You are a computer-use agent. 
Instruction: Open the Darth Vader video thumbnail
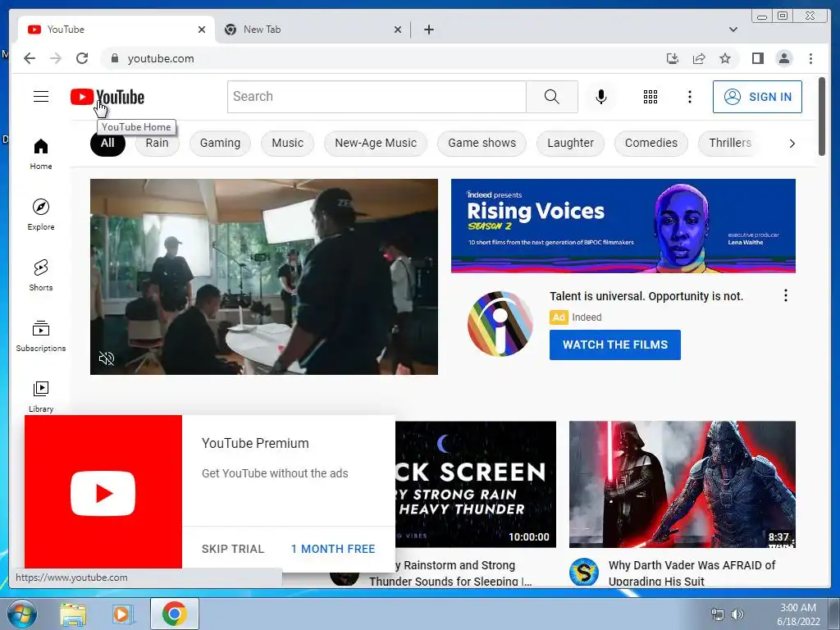coord(682,484)
